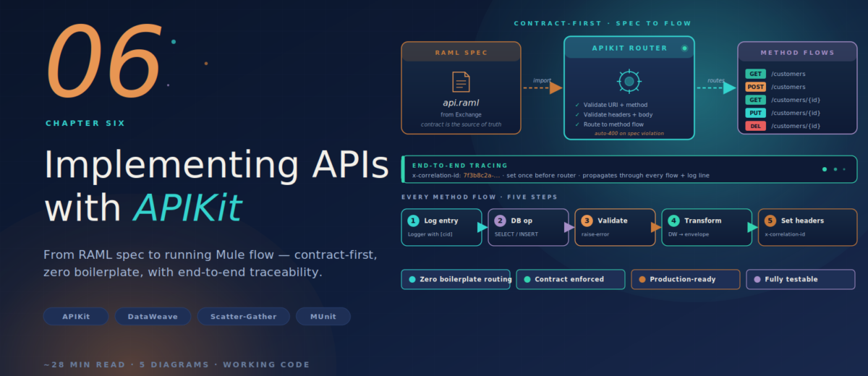Click the CHAPTER SIX label
The height and width of the screenshot is (376, 868).
[85, 123]
